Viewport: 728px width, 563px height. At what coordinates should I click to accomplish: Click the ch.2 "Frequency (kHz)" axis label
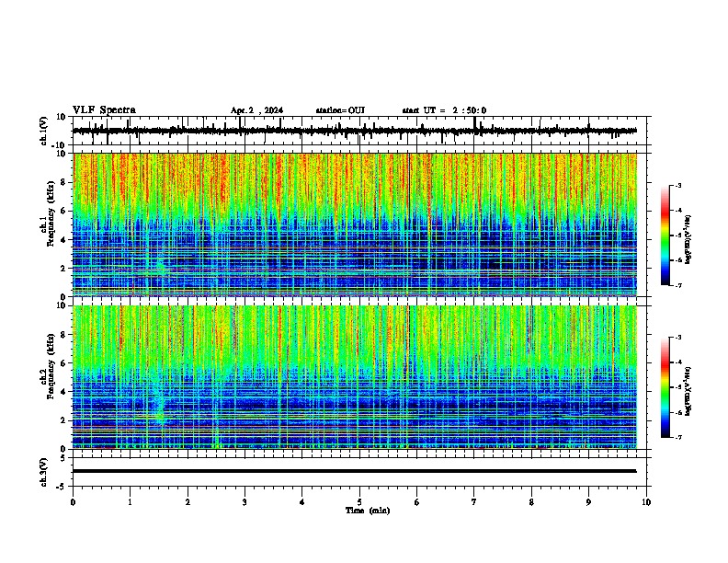(51, 366)
